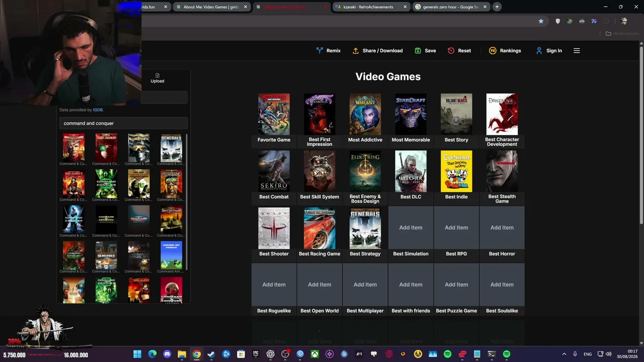Click the Cuphead cover
The width and height of the screenshot is (644, 362).
pos(456,171)
